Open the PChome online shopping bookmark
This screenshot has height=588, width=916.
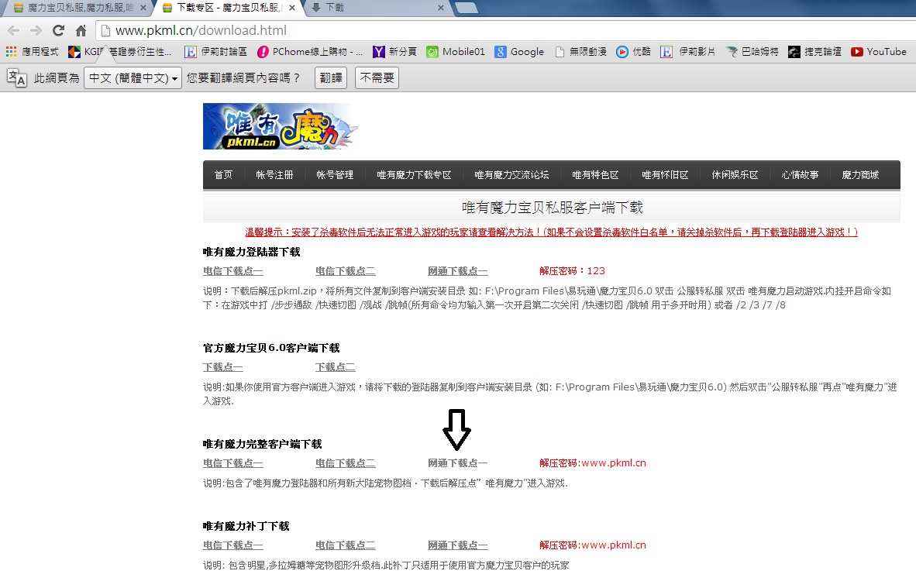point(310,52)
